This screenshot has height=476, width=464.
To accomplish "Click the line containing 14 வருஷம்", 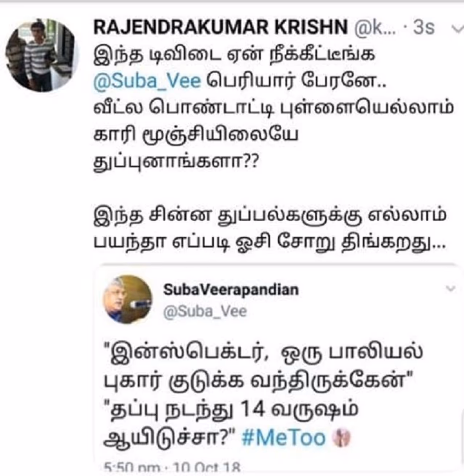I will 231,409.
